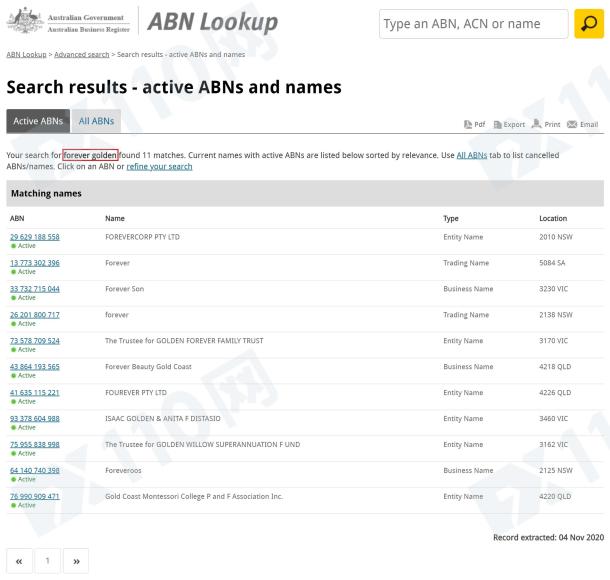The width and height of the screenshot is (610, 580).
Task: Click the Name column header
Action: pos(115,219)
